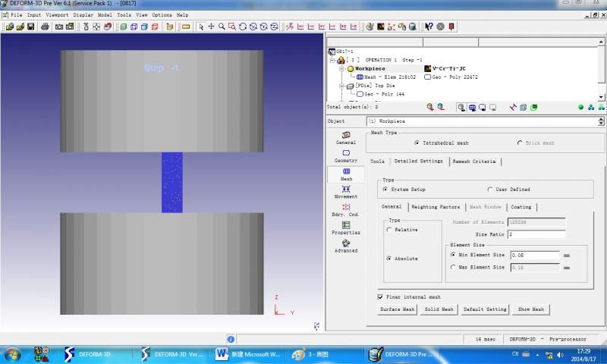Switch to Remesh Criteria tab
This screenshot has width=607, height=364.
[474, 162]
